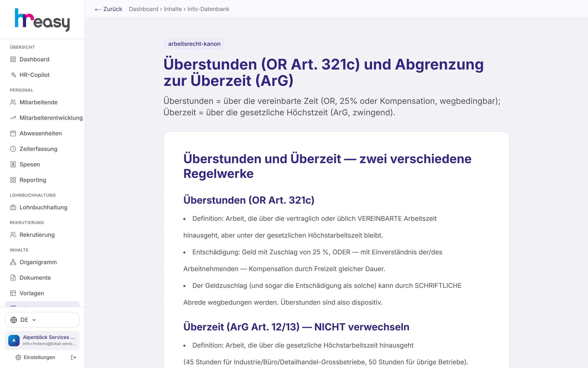Click the Mitarbeiterentwicklung trend arrow icon
Screen dimensions: 588x368
click(13, 118)
